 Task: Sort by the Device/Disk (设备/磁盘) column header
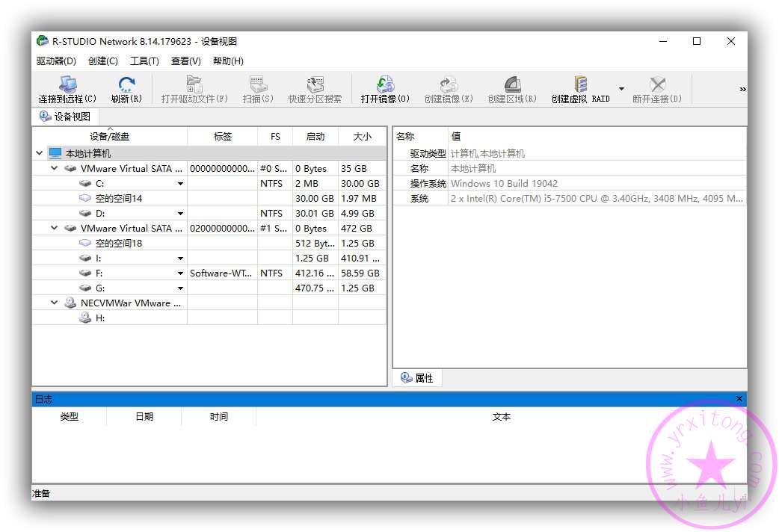(x=110, y=136)
